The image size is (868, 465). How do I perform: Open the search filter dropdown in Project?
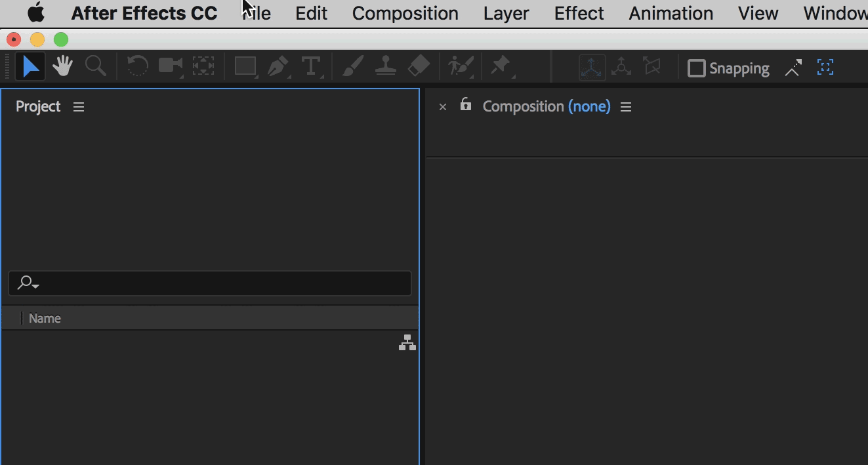click(x=28, y=283)
